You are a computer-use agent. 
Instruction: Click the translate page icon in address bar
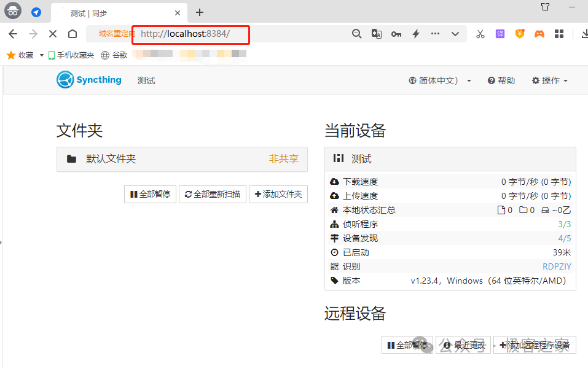pyautogui.click(x=377, y=34)
